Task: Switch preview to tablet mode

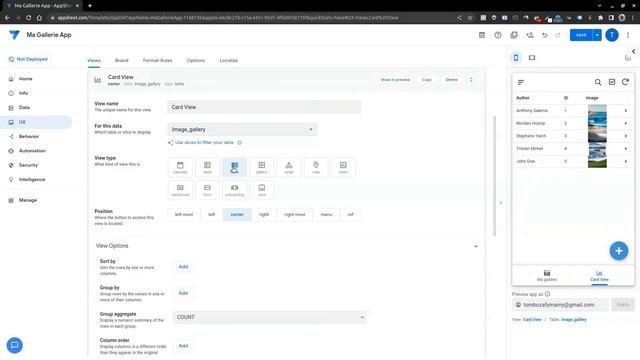Action: (x=532, y=58)
